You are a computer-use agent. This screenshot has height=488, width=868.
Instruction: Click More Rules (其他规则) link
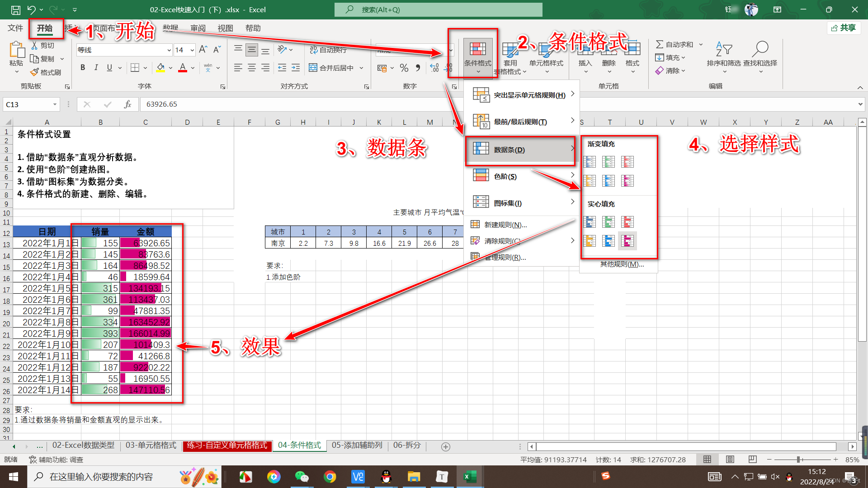pyautogui.click(x=622, y=264)
